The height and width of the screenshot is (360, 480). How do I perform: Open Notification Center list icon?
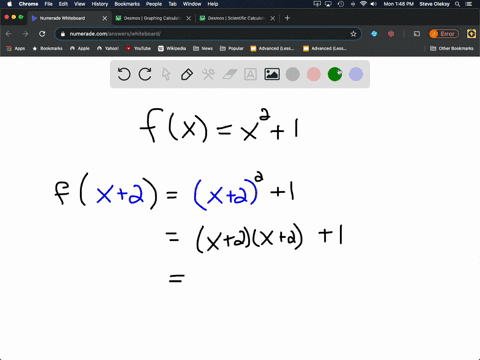[469, 4]
